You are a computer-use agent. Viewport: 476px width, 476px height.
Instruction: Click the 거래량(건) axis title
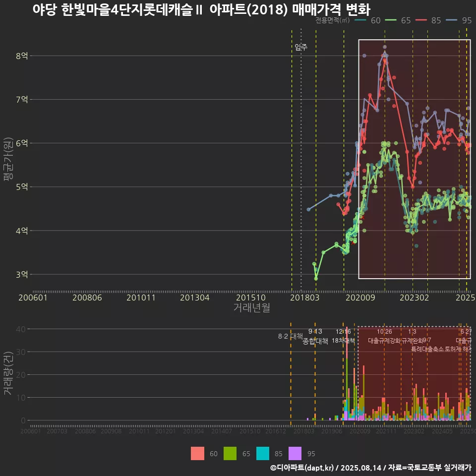pos(8,373)
